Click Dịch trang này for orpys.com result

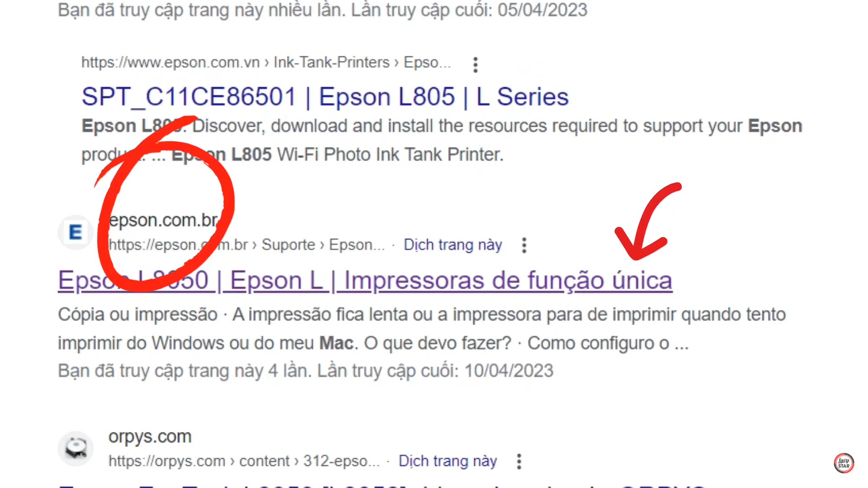(x=448, y=461)
